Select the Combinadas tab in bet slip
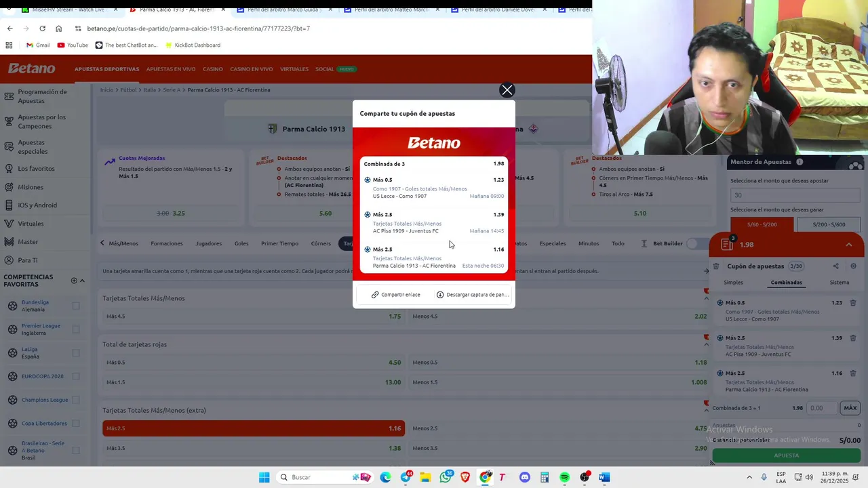 pos(787,283)
